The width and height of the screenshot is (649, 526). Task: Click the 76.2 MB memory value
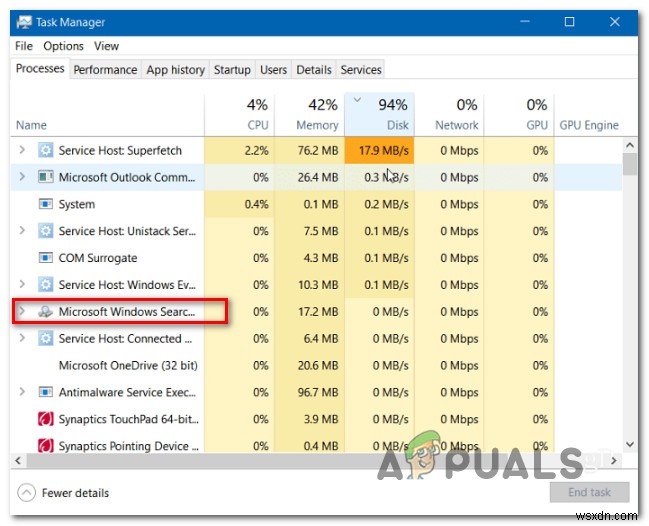coord(318,150)
